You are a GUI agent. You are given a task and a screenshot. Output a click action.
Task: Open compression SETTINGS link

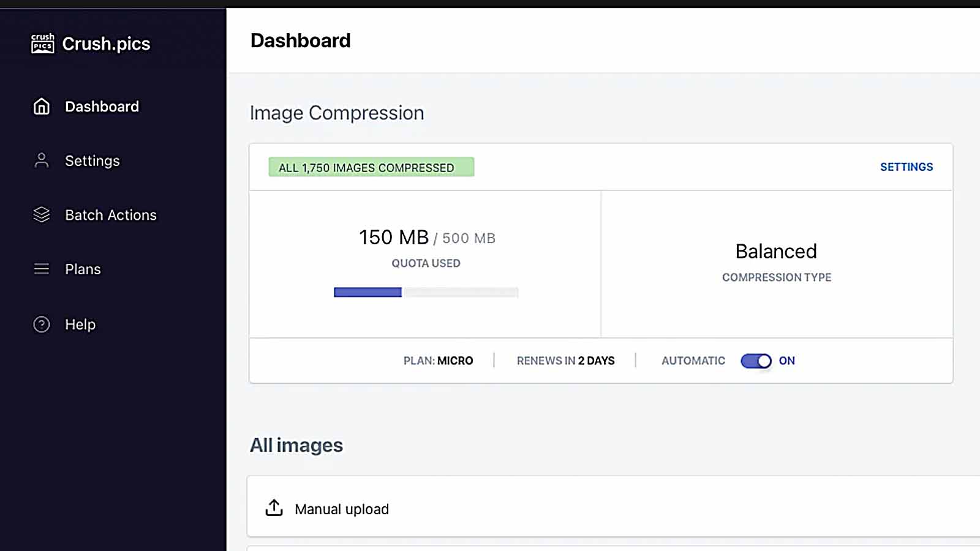[907, 167]
